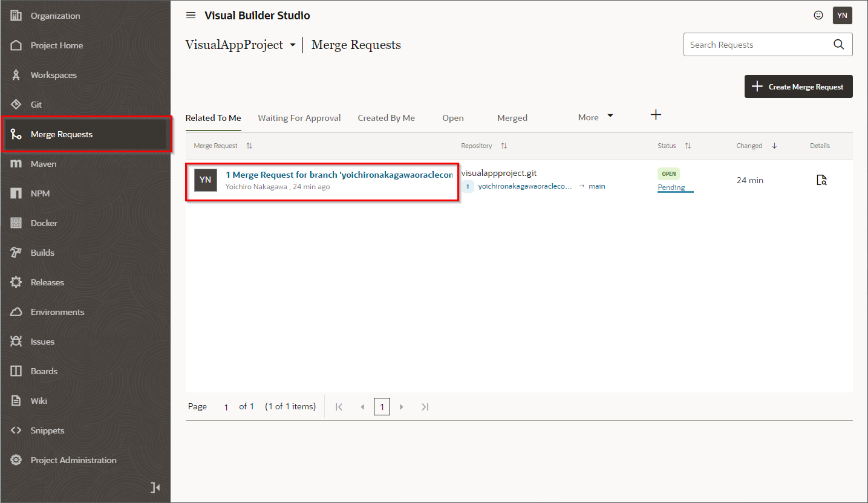Image resolution: width=868 pixels, height=503 pixels.
Task: Click the feedback smiley face icon
Action: click(818, 16)
